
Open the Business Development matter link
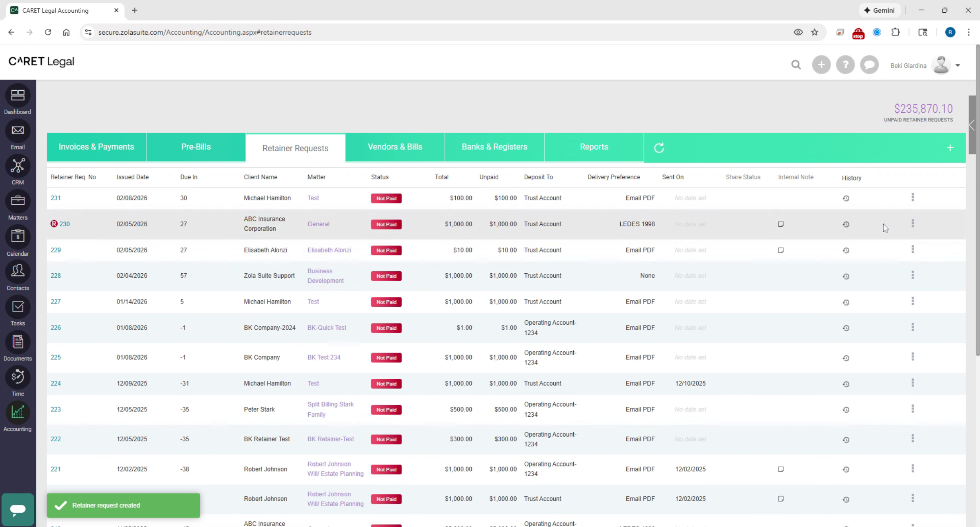click(x=325, y=276)
